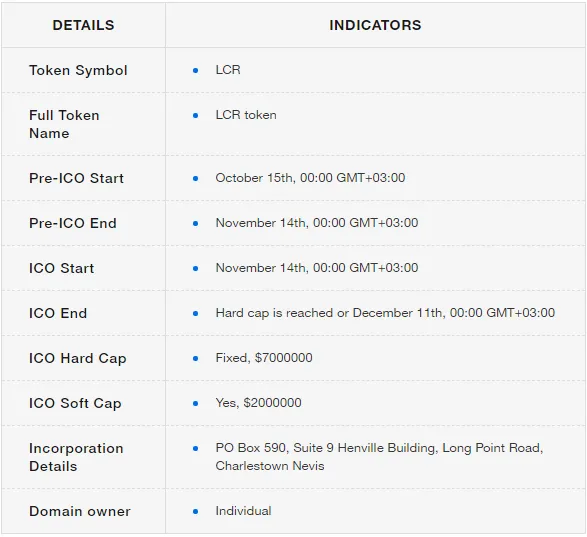
Task: Click the blue bullet in ICO Start row
Action: [x=195, y=268]
